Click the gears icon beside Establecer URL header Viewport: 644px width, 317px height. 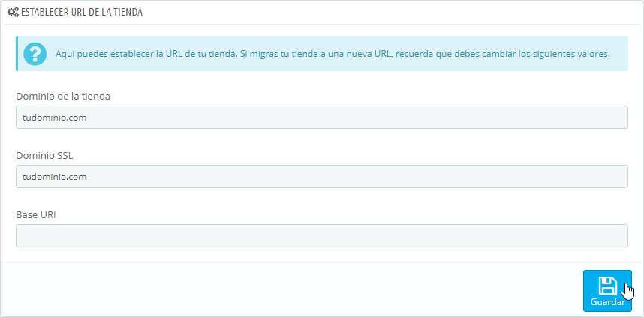[x=14, y=12]
